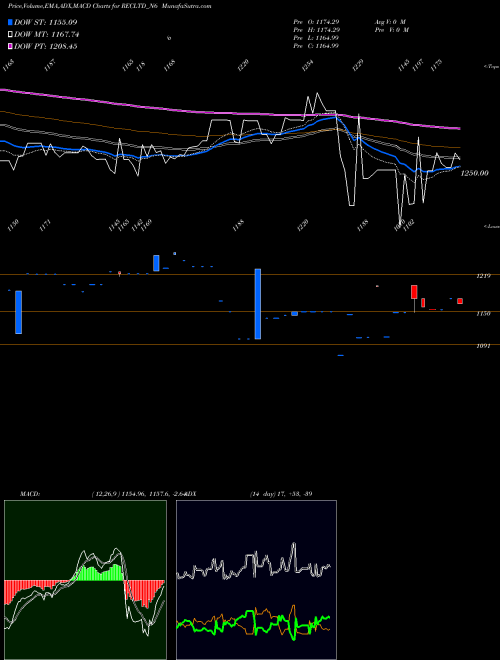This screenshot has width=500, height=660.
Task: Click the 1250.00 price label
Action: click(474, 173)
